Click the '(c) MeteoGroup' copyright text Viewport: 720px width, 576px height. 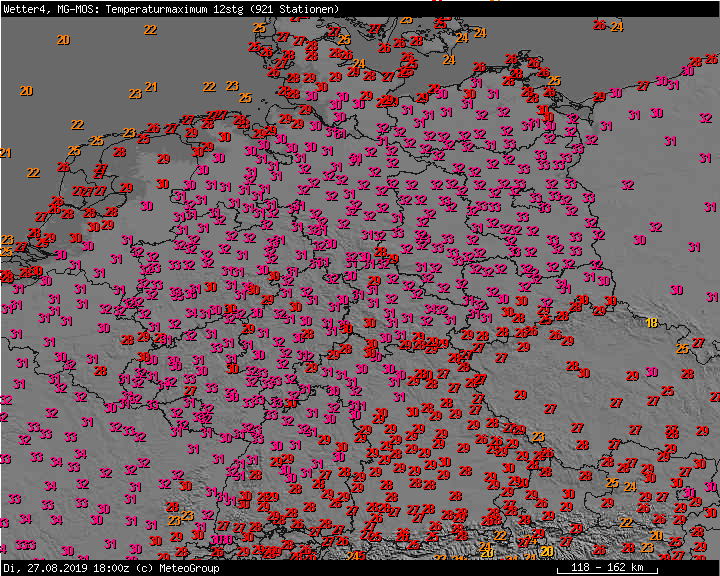point(177,568)
